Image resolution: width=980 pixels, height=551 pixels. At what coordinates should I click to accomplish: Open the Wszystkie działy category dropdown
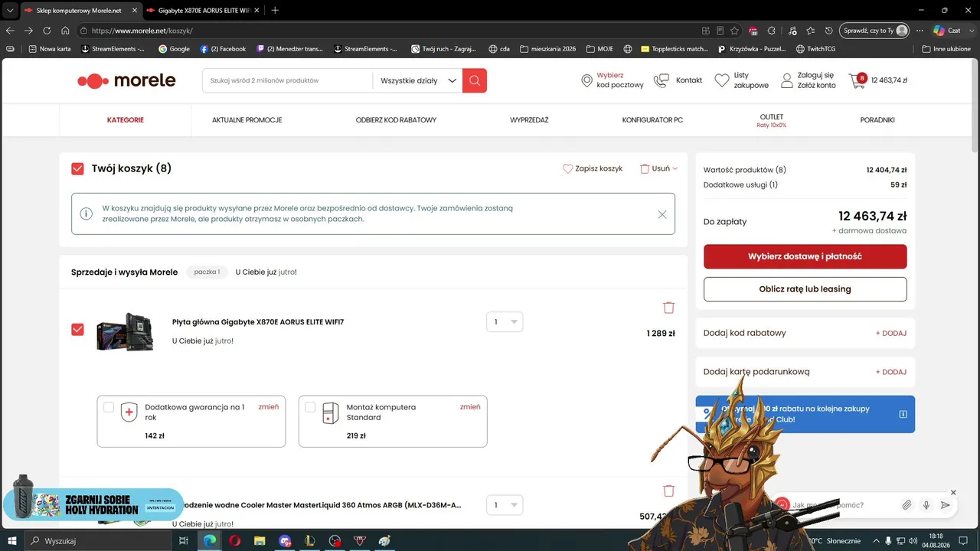click(417, 80)
